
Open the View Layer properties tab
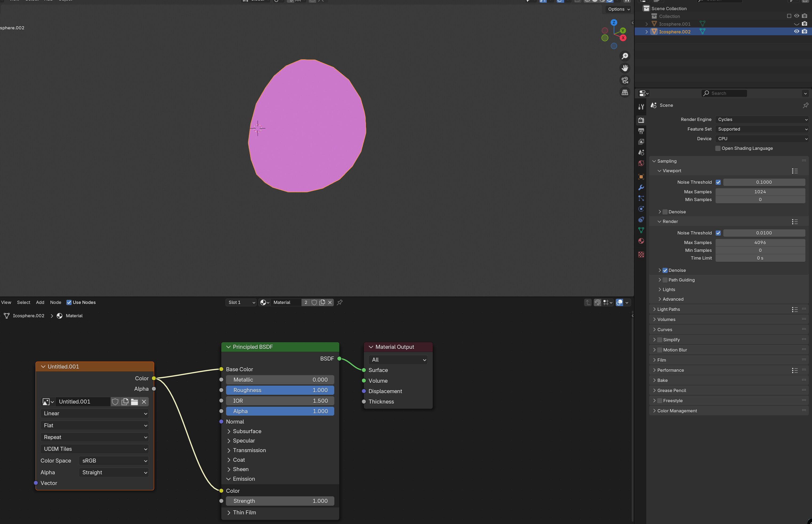coord(641,142)
